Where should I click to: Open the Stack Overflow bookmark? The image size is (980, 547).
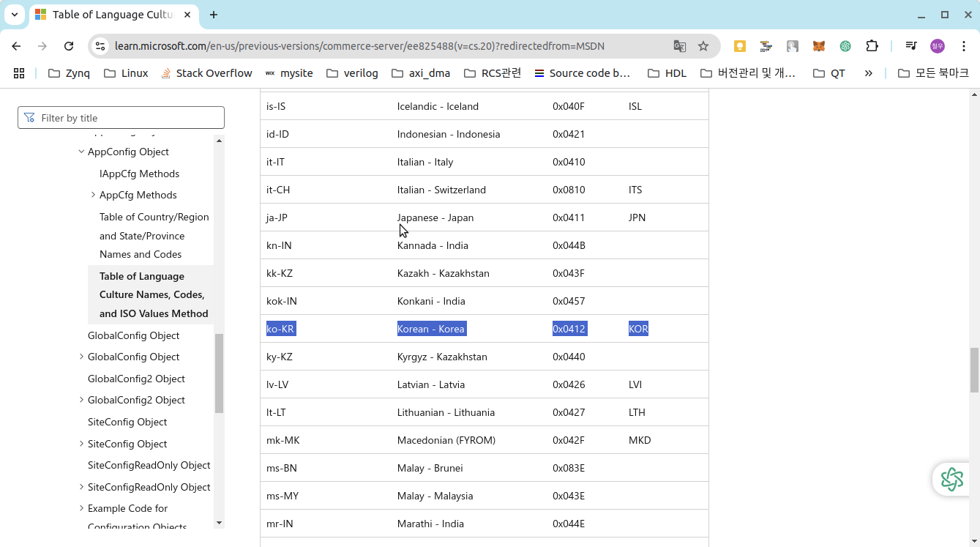pyautogui.click(x=206, y=73)
